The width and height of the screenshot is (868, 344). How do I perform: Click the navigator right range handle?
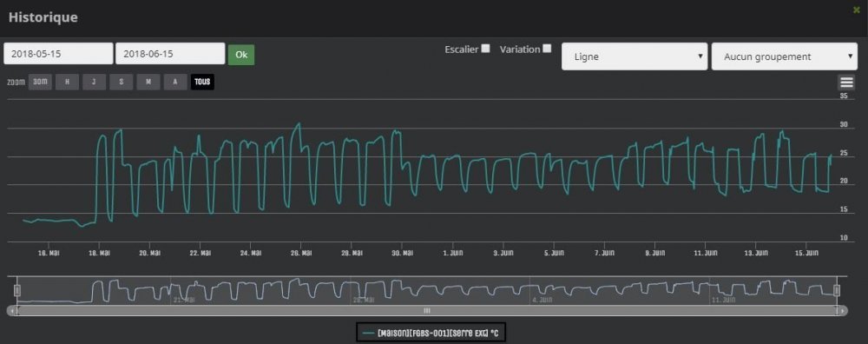[x=837, y=290]
